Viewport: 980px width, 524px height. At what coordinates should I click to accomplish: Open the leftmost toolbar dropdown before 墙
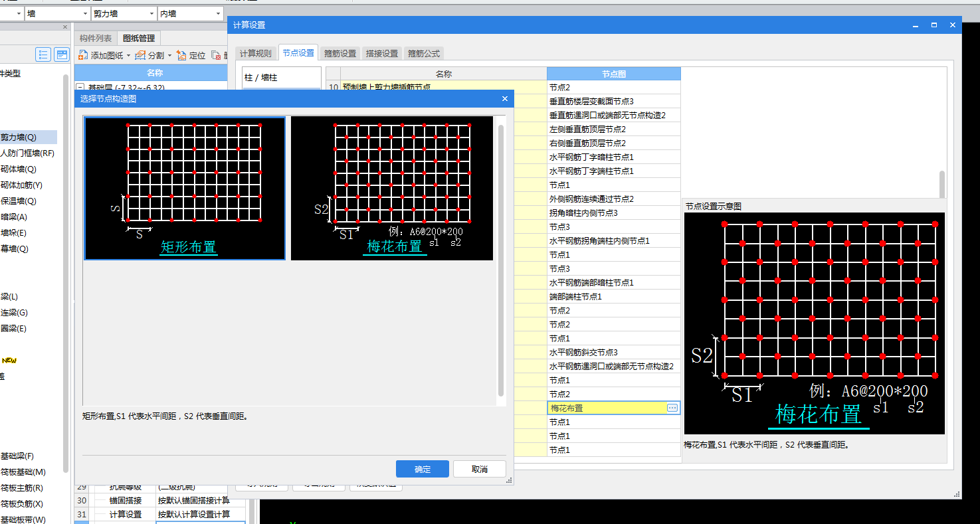[19, 14]
